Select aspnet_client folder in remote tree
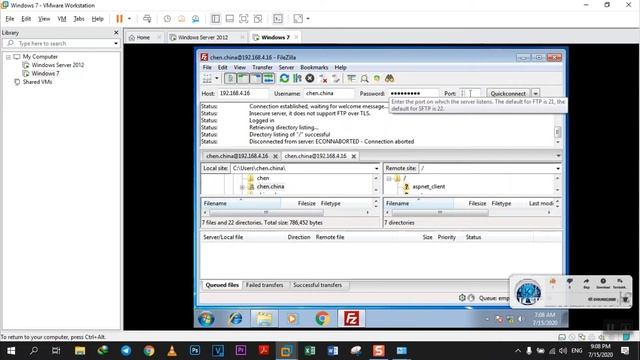The image size is (640, 360). click(x=429, y=187)
